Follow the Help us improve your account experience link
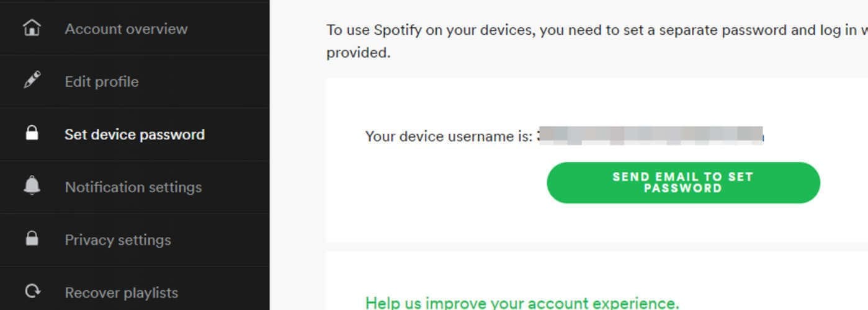This screenshot has height=310, width=868. coord(522,303)
